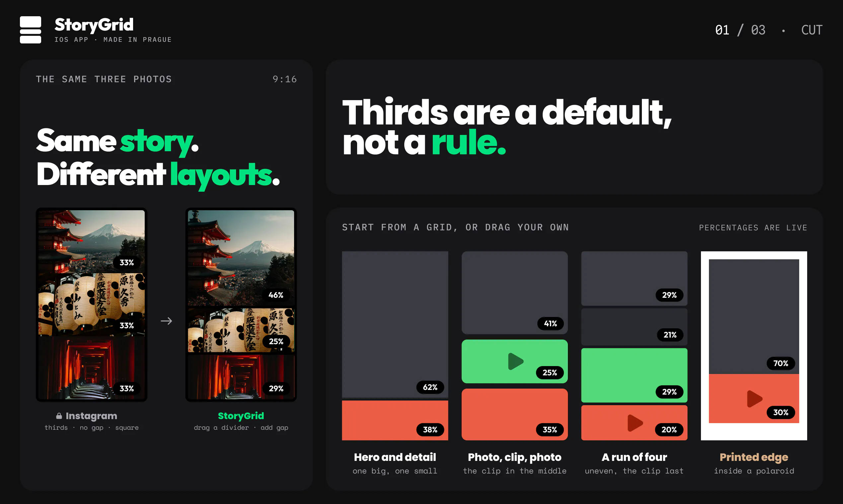Click the red 38% block in Hero and detail
Screen dimensions: 843x504
[x=395, y=420]
